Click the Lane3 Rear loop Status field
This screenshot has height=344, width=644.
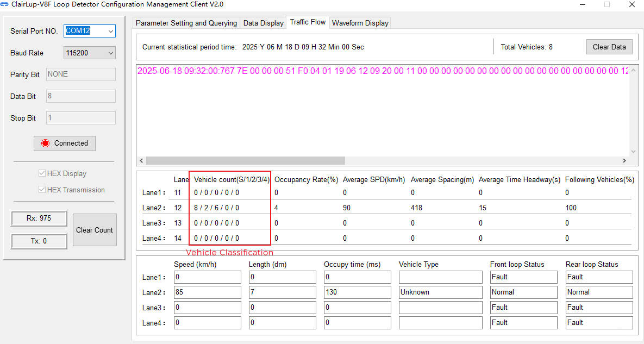click(599, 308)
